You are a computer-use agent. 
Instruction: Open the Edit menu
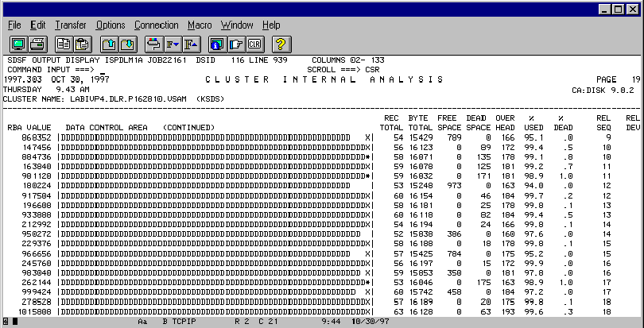[x=38, y=25]
